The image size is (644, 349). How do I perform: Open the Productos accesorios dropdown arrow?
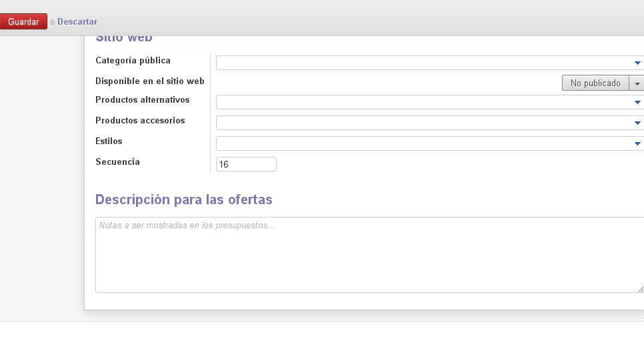(637, 123)
